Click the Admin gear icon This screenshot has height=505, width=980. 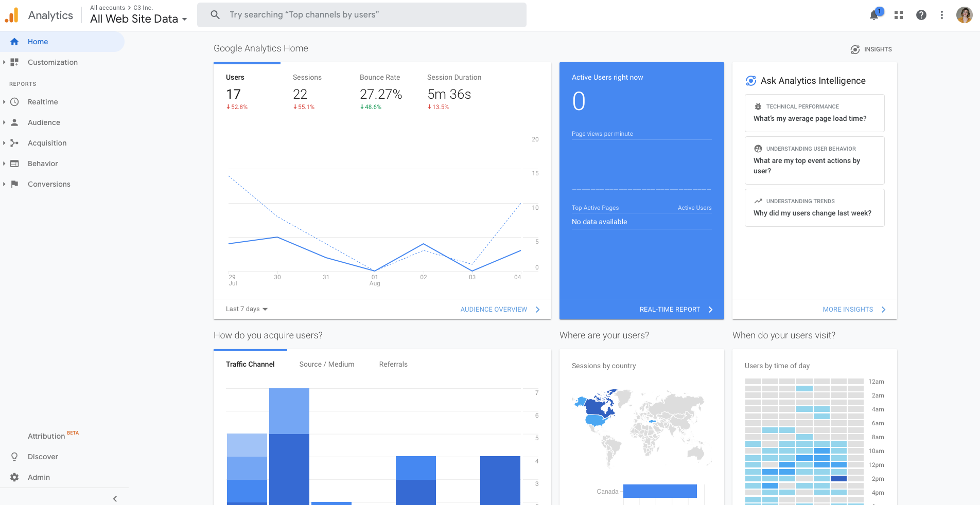[14, 477]
